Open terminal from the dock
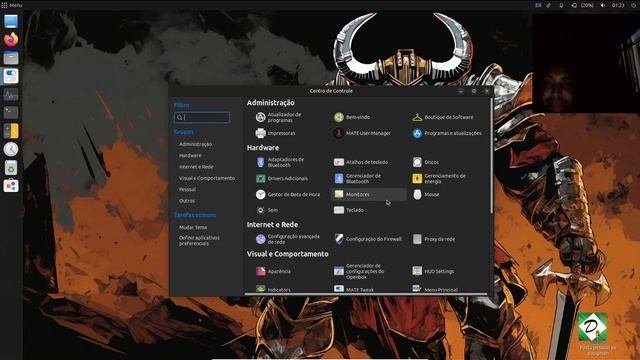This screenshot has width=640, height=360. click(x=11, y=112)
